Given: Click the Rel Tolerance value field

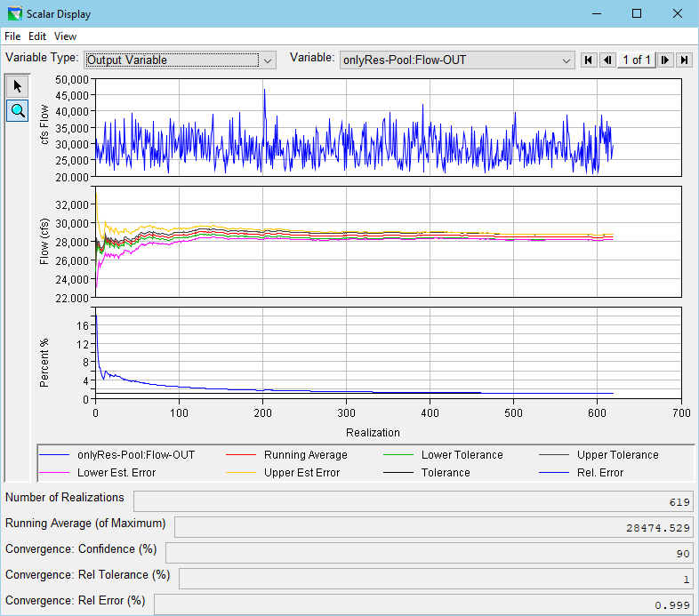Looking at the screenshot, I should (x=436, y=579).
